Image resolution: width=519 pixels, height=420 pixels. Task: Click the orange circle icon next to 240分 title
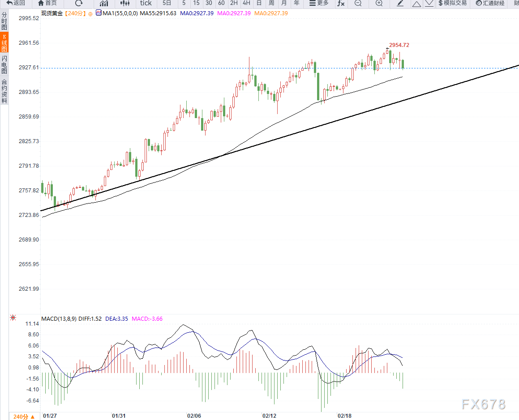click(90, 14)
